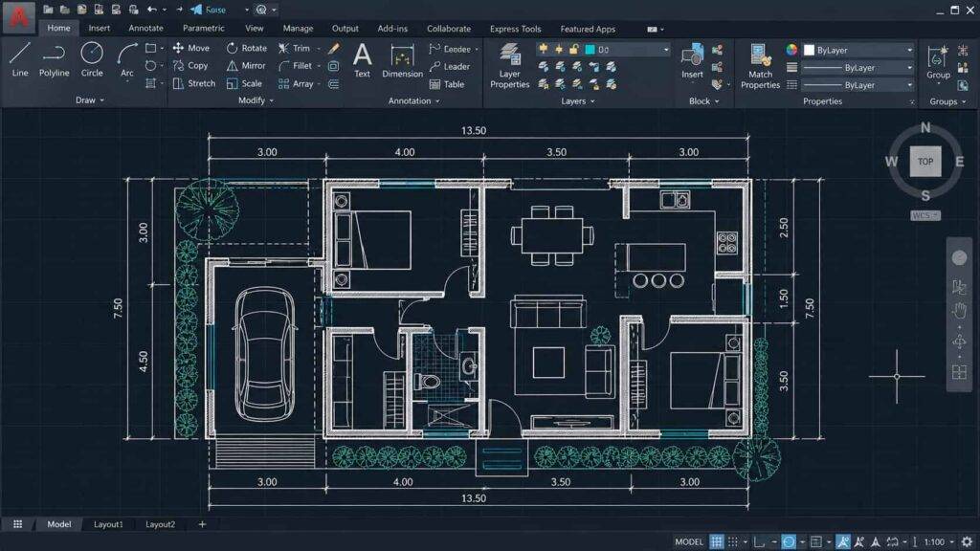Screen dimensions: 980x551
Task: Select the Line drawing tool
Action: [x=20, y=60]
